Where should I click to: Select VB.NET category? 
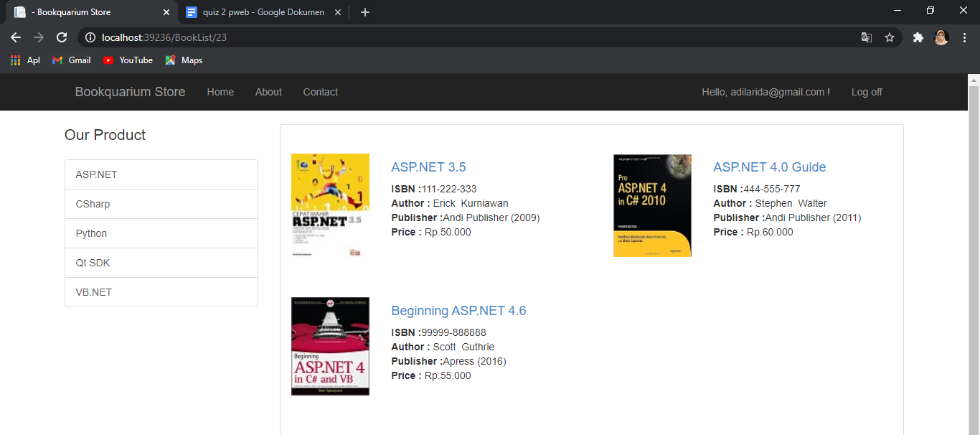click(161, 292)
